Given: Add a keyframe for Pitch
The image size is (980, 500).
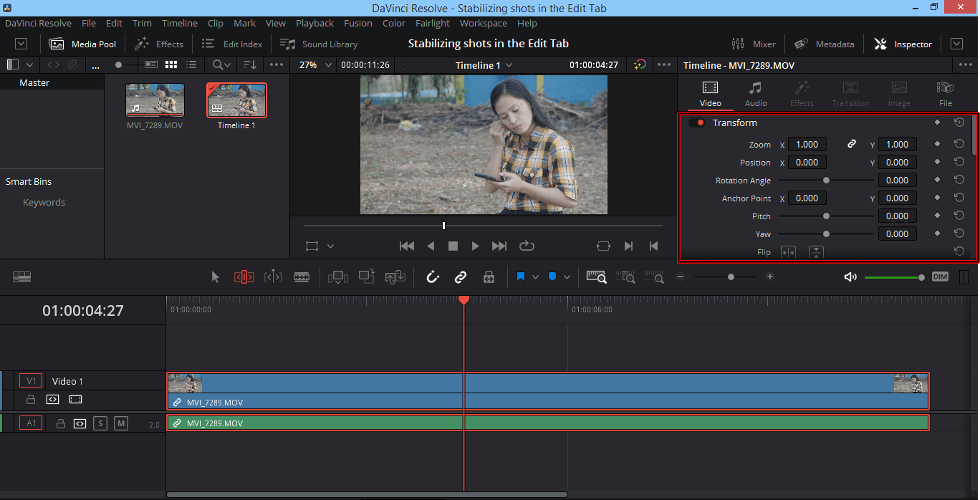Looking at the screenshot, I should [937, 216].
